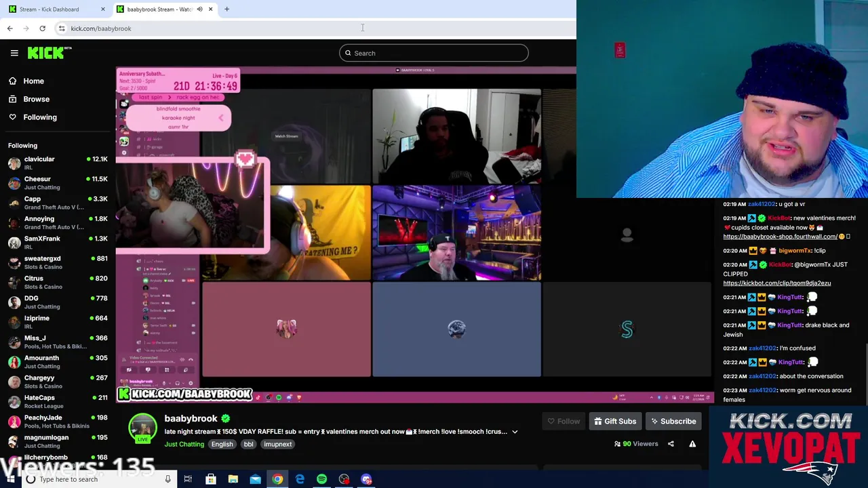This screenshot has height=488, width=868.
Task: Subscribe to baabybrook
Action: coord(673,422)
